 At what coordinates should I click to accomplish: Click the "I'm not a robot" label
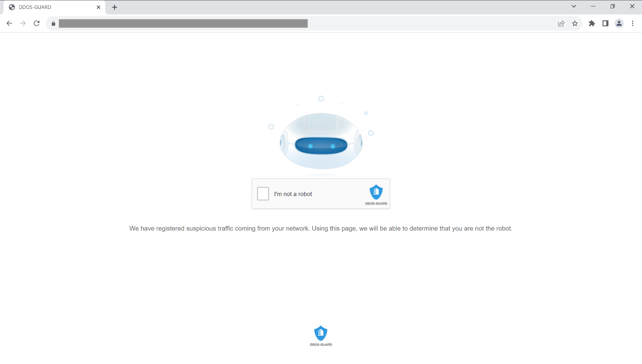(293, 194)
